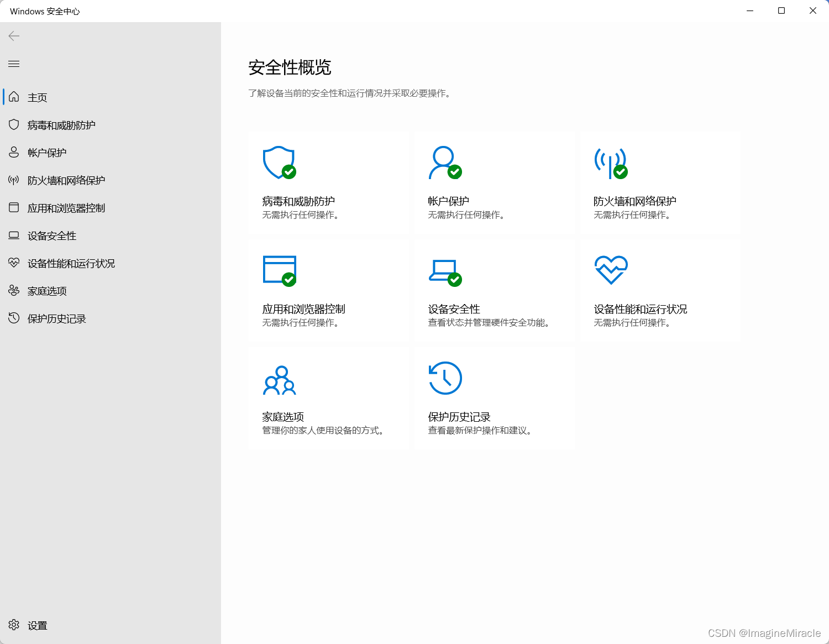The image size is (829, 644).
Task: Open 设备性能和运行状况 from the sidebar
Action: pos(111,263)
